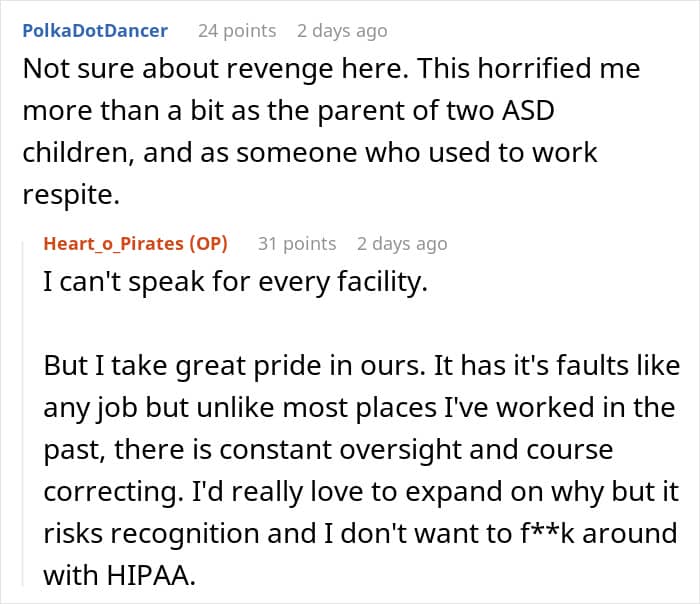Open the OP reply's "2 days ago" timestamp

(402, 244)
